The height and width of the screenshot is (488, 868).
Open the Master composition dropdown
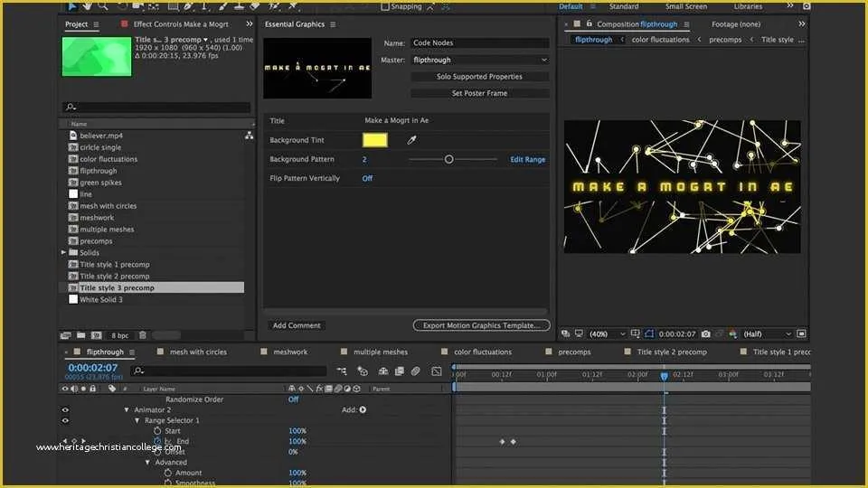479,60
